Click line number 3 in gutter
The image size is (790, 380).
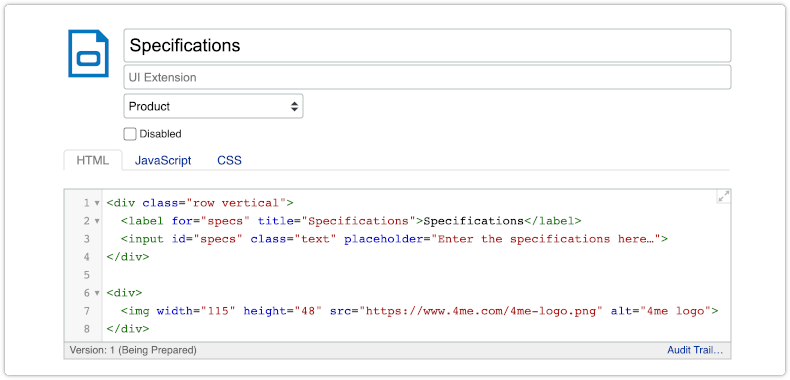(x=87, y=239)
